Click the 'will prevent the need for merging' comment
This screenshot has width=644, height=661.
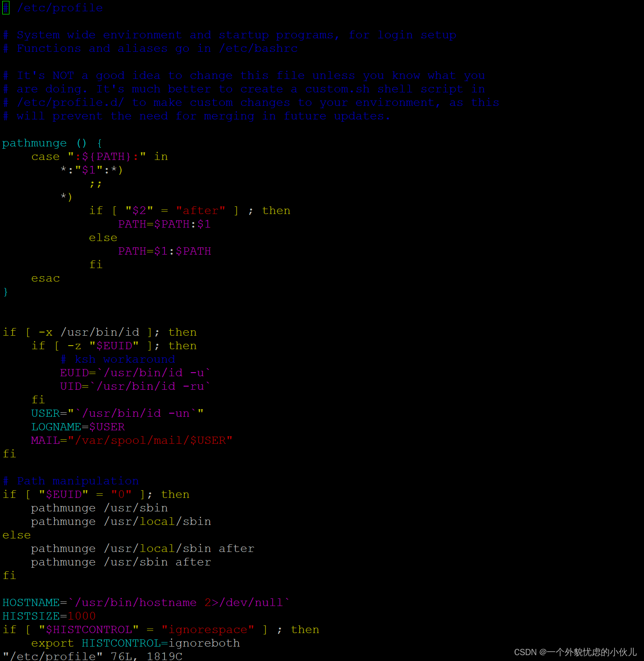[x=196, y=116]
